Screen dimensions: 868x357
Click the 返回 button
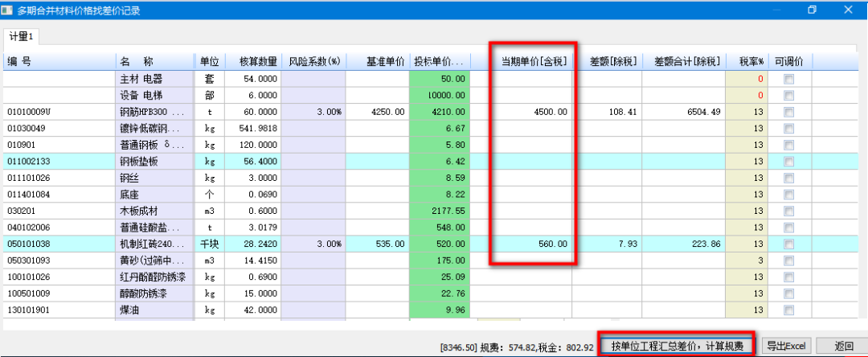[x=843, y=346]
